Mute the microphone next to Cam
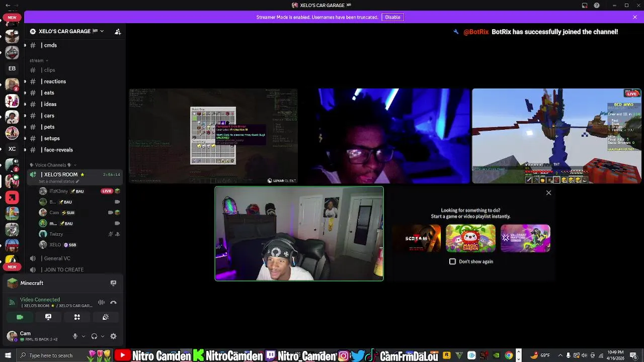Viewport: 644px width, 362px height. (75, 336)
